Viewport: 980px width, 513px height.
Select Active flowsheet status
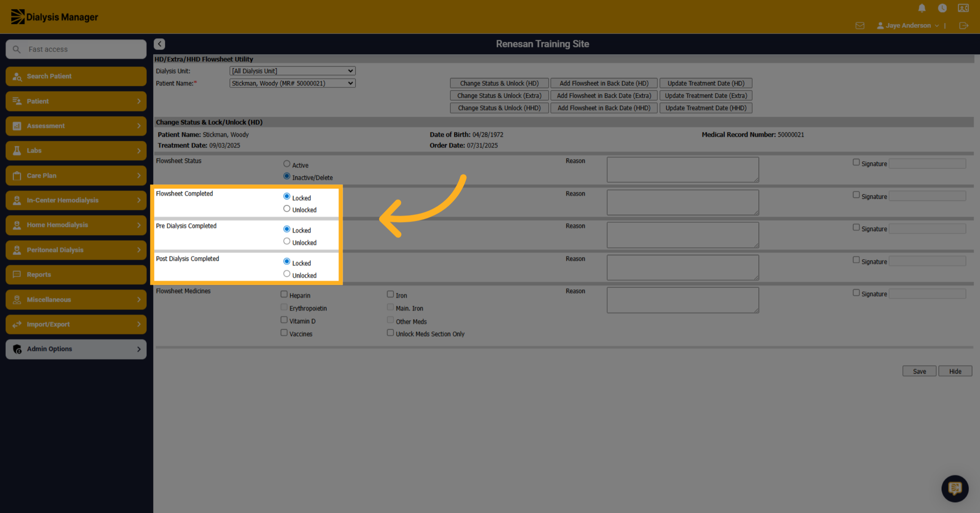(287, 164)
